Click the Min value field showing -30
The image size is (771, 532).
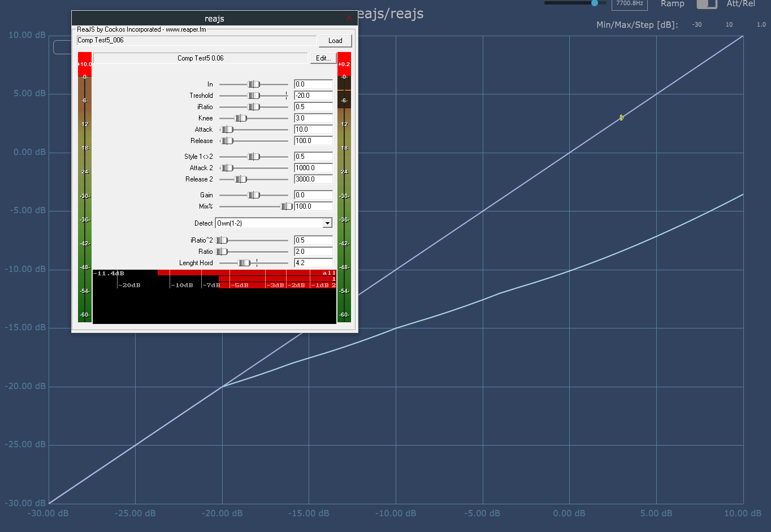[697, 25]
